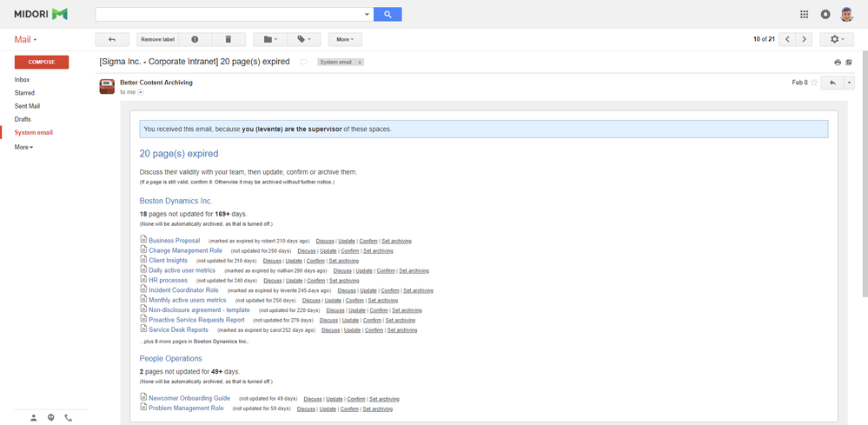The width and height of the screenshot is (868, 425).
Task: Remove the System email label via x
Action: (360, 62)
